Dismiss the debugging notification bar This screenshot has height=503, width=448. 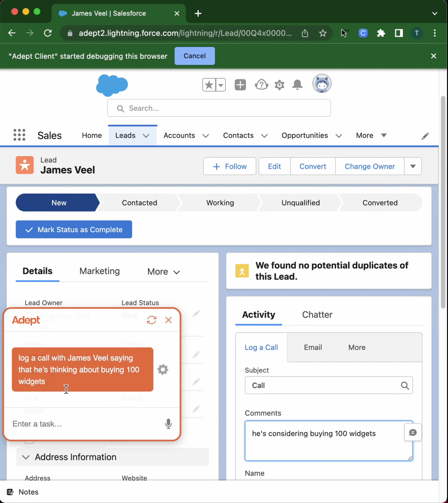(434, 56)
